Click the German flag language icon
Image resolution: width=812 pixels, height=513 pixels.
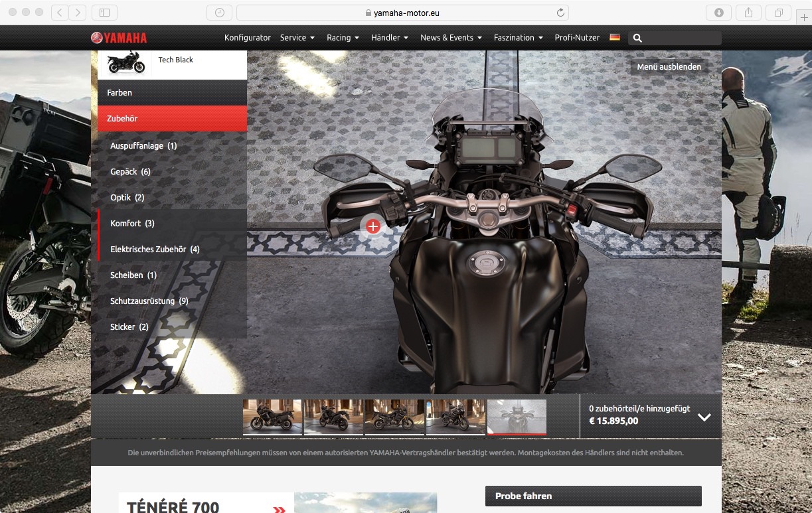click(x=615, y=37)
